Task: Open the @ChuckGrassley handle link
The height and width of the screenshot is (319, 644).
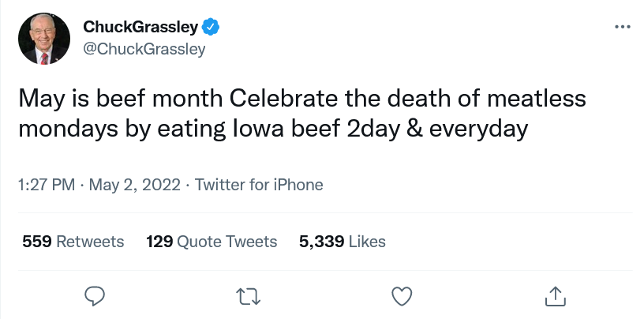Action: click(x=144, y=49)
